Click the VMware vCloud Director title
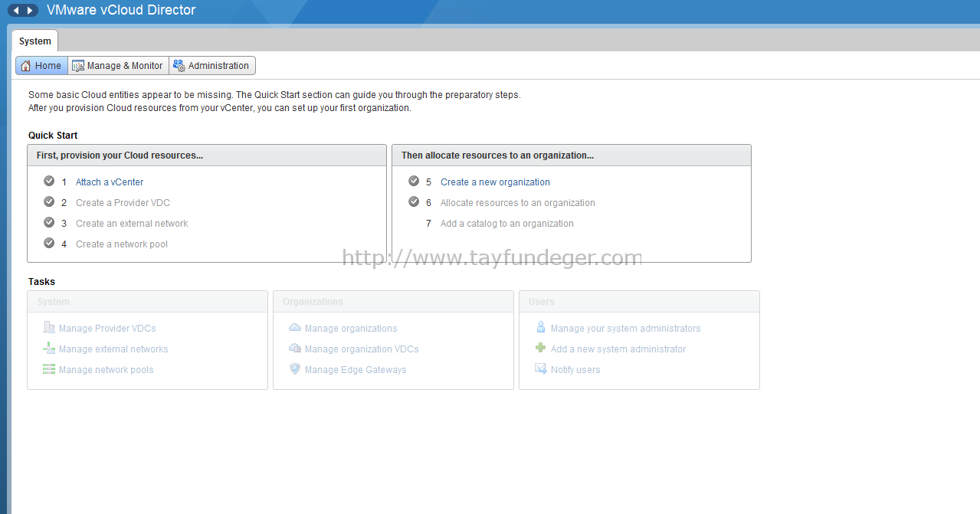980x514 pixels. (x=121, y=11)
